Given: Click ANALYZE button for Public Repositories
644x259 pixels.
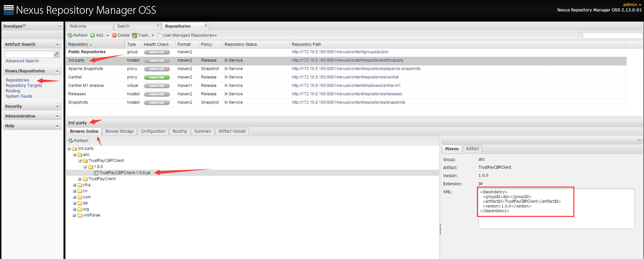Looking at the screenshot, I should tap(157, 52).
